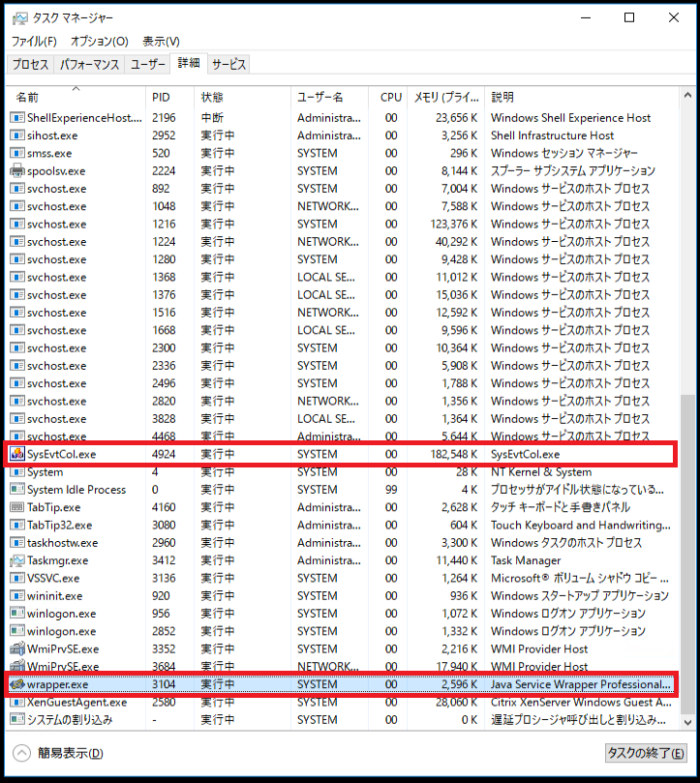Switch to the ユーザー tab

(x=148, y=65)
